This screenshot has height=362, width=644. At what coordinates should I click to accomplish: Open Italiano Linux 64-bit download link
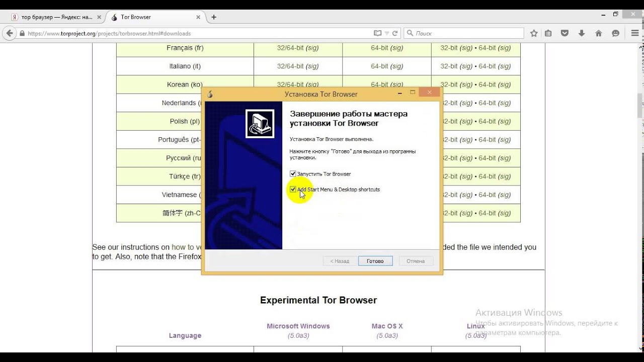(x=487, y=66)
